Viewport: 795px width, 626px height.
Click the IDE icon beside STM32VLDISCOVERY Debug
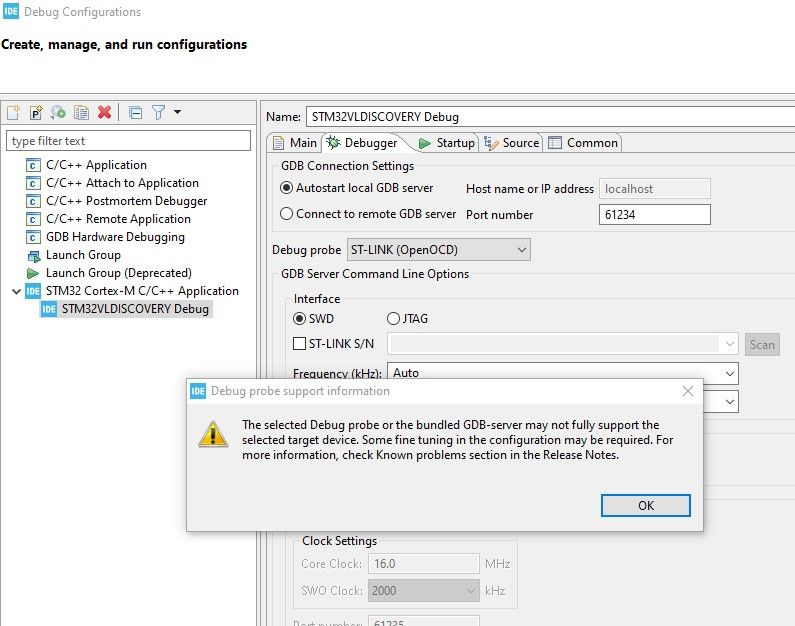pos(49,309)
